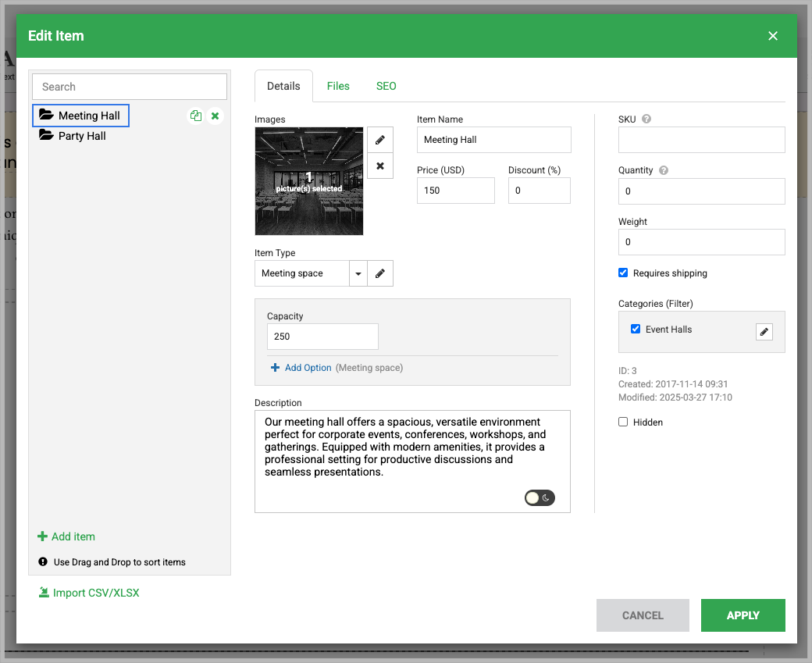The height and width of the screenshot is (663, 812).
Task: Click Add Option link under Capacity
Action: click(x=308, y=368)
